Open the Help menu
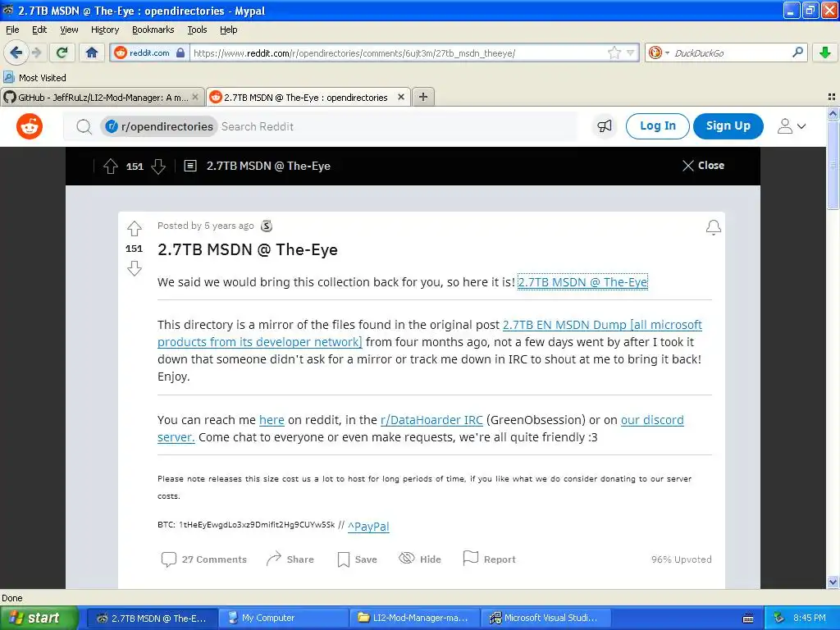 point(229,30)
